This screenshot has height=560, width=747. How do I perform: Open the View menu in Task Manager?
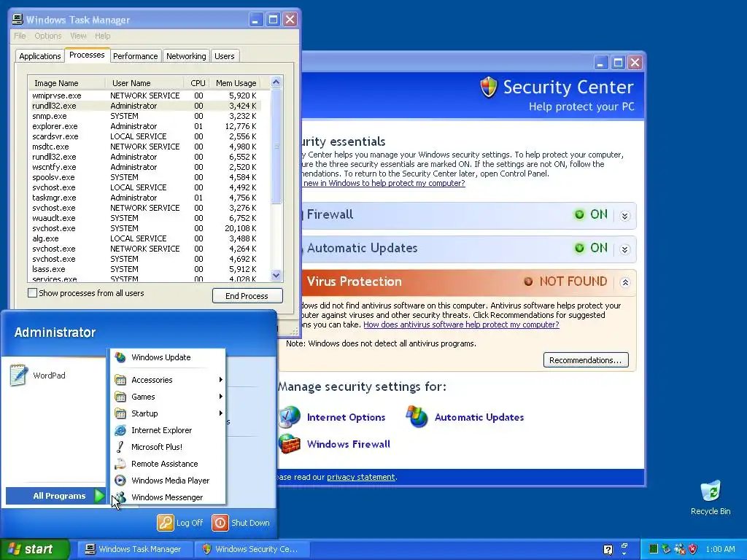point(78,36)
